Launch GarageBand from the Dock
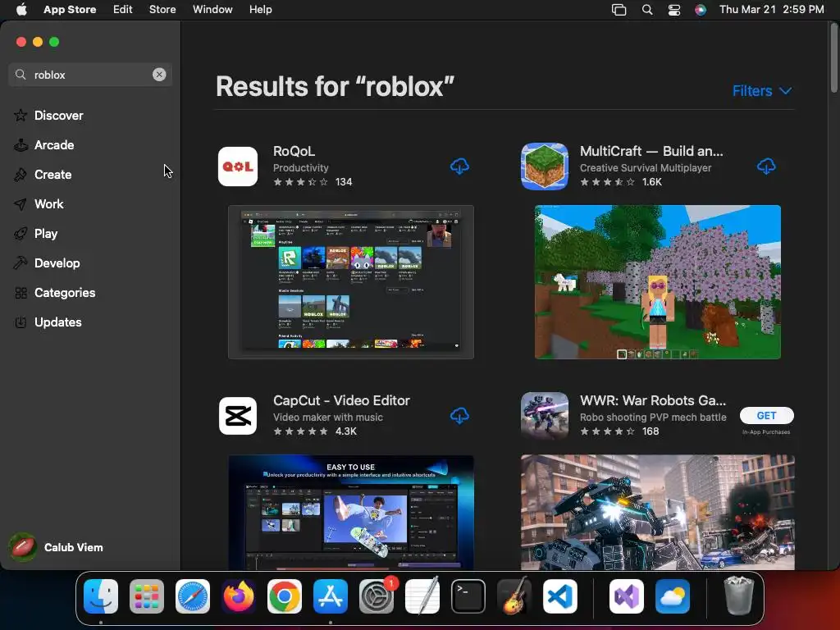 pos(514,596)
